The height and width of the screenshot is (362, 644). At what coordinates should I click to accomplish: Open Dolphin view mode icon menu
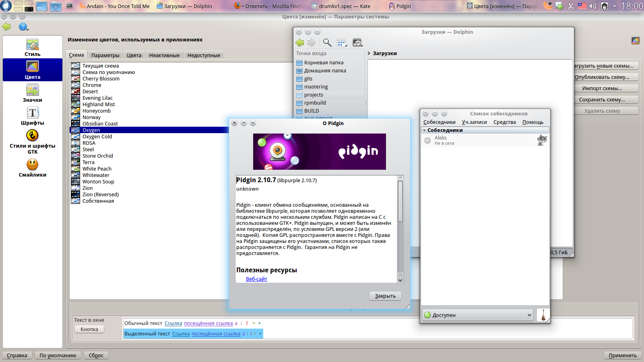342,43
